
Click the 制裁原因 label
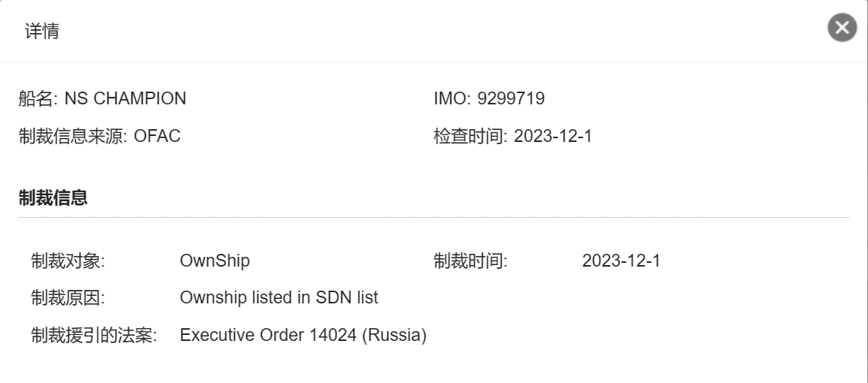click(68, 298)
